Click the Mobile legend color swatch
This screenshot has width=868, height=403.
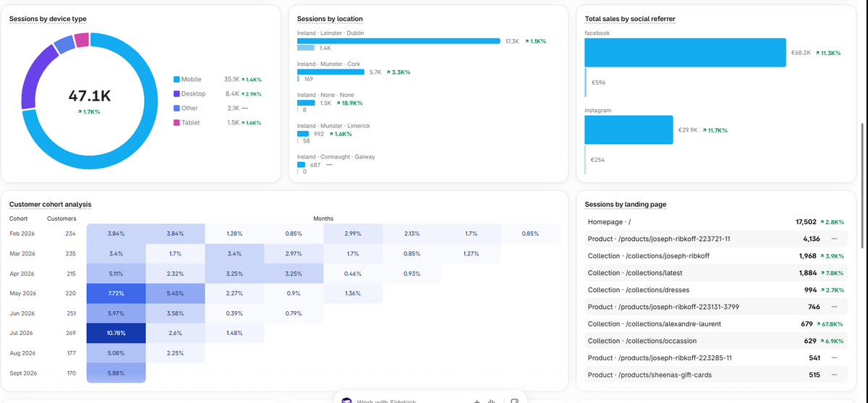click(176, 80)
